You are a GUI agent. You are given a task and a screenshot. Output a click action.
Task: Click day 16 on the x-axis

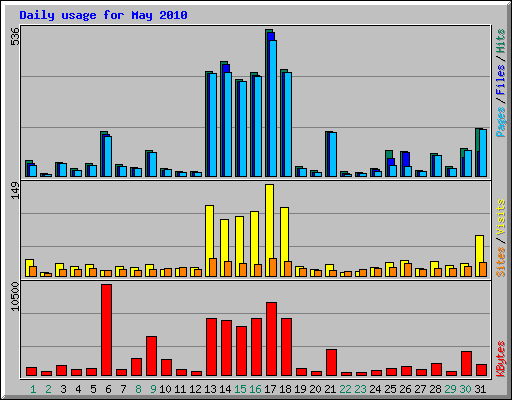255,389
